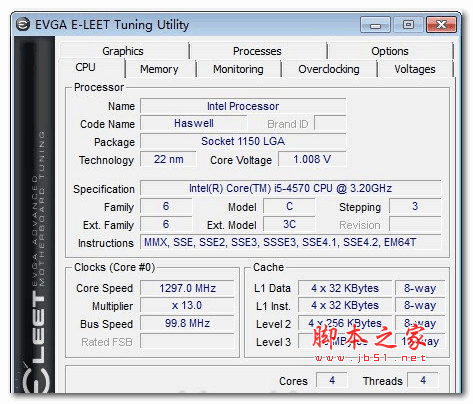Click the Level 2 size 4 x 256 KBytes
The width and height of the screenshot is (473, 404).
[x=345, y=323]
